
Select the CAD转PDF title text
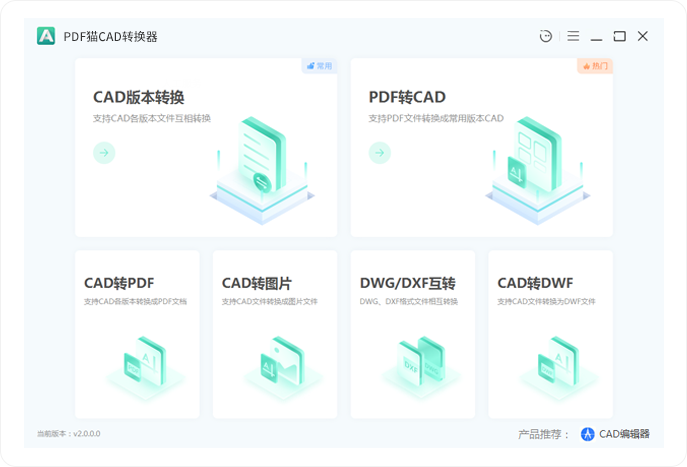pos(119,282)
